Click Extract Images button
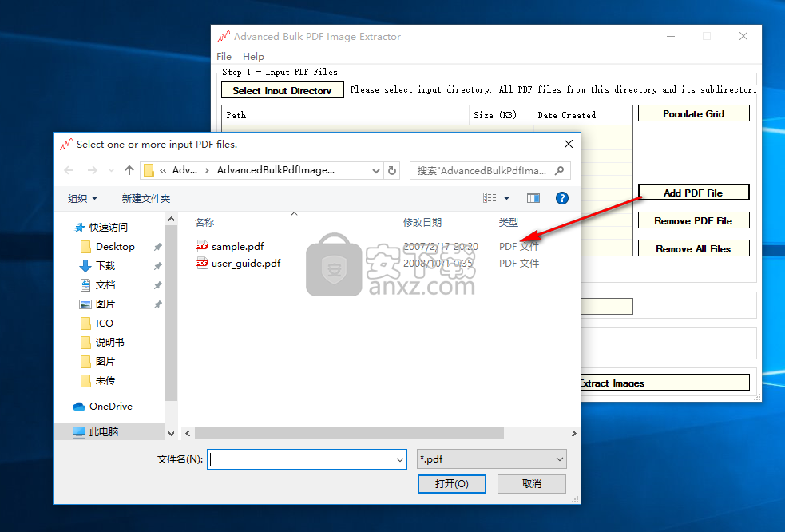 665,383
